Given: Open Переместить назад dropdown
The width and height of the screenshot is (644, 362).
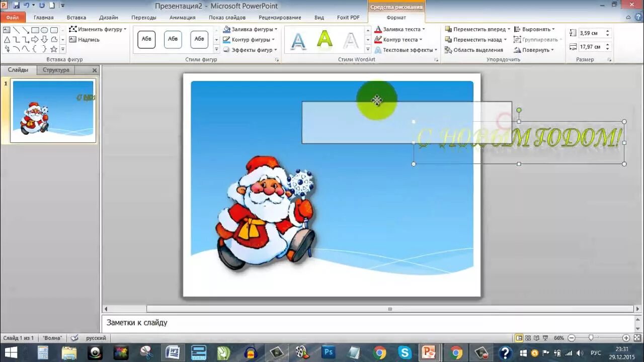Looking at the screenshot, I should [x=476, y=40].
